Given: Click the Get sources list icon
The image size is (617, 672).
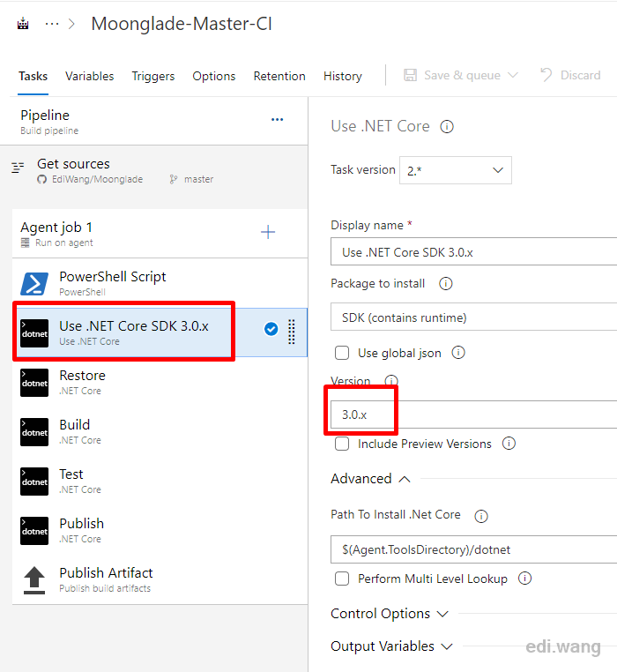Looking at the screenshot, I should click(x=18, y=168).
